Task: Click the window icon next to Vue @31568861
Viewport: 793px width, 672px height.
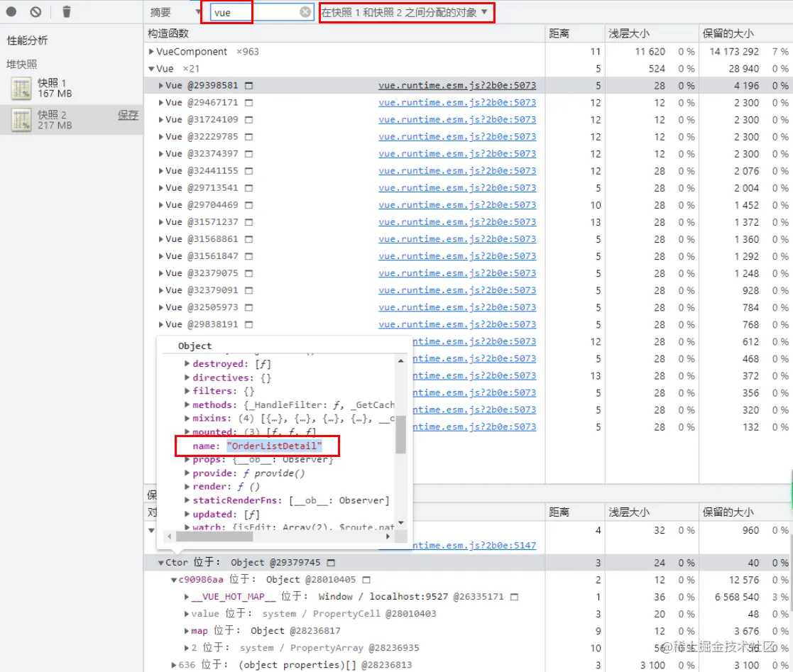Action: click(x=248, y=239)
